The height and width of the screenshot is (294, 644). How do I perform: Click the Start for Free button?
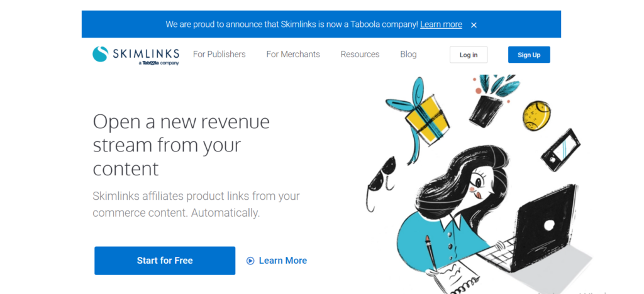click(165, 261)
